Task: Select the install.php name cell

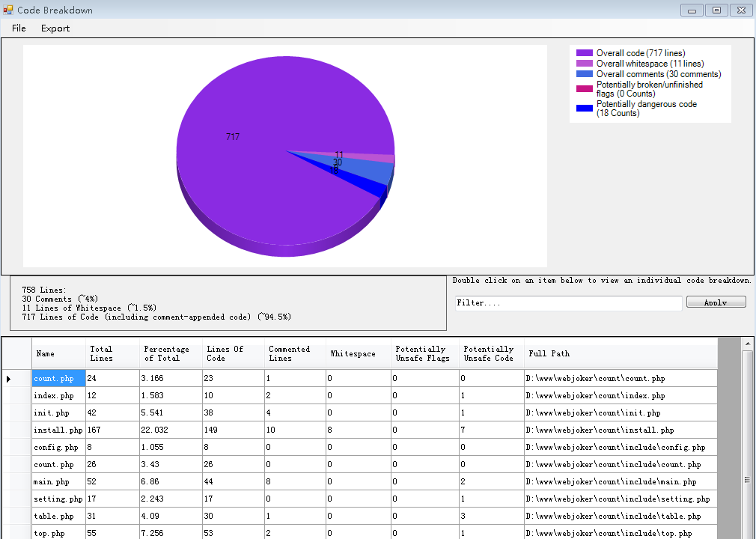Action: click(x=58, y=430)
